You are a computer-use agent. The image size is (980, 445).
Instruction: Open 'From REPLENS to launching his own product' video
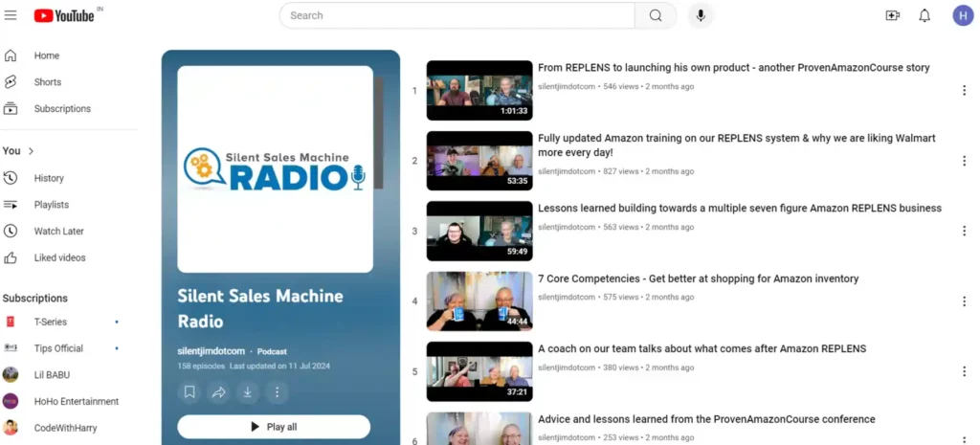(734, 68)
